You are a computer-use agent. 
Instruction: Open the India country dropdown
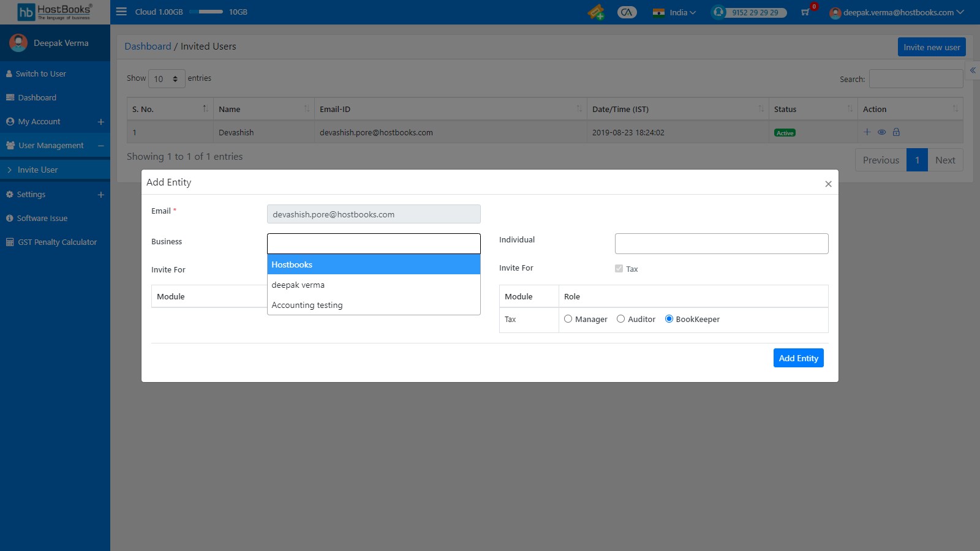click(x=682, y=12)
